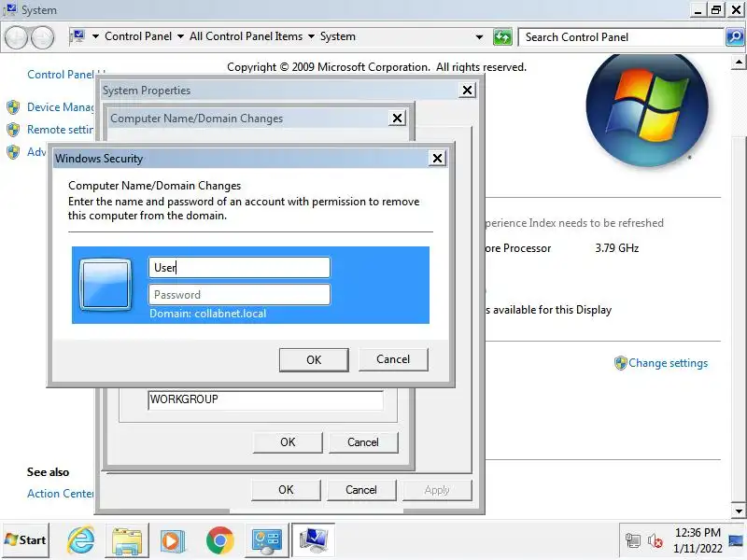
Task: Click System window taskbar icon
Action: tap(313, 540)
